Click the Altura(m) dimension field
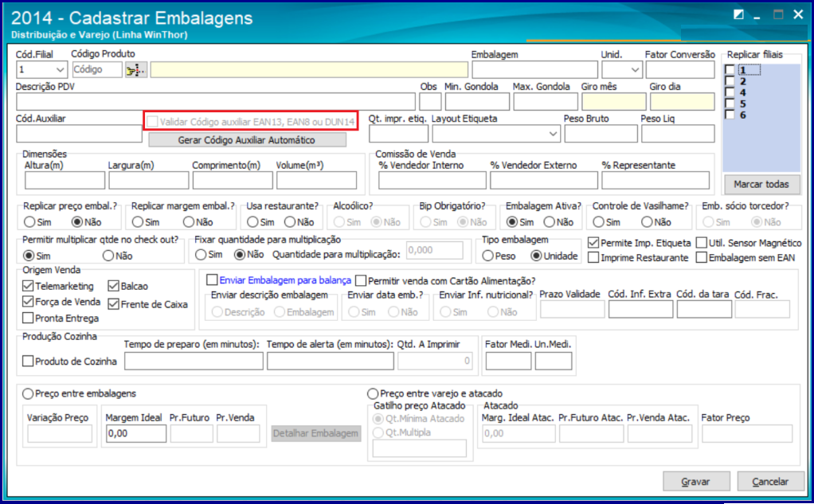This screenshot has width=814, height=504. 65,181
